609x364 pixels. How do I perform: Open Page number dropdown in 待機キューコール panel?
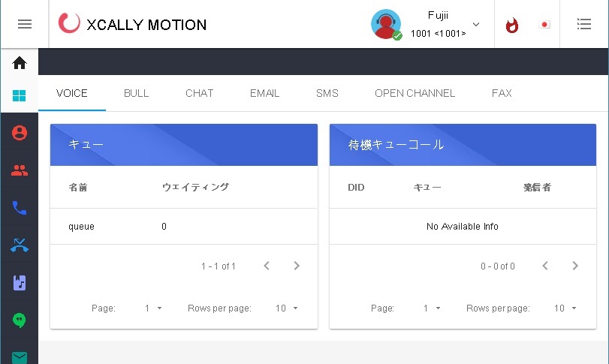click(430, 308)
